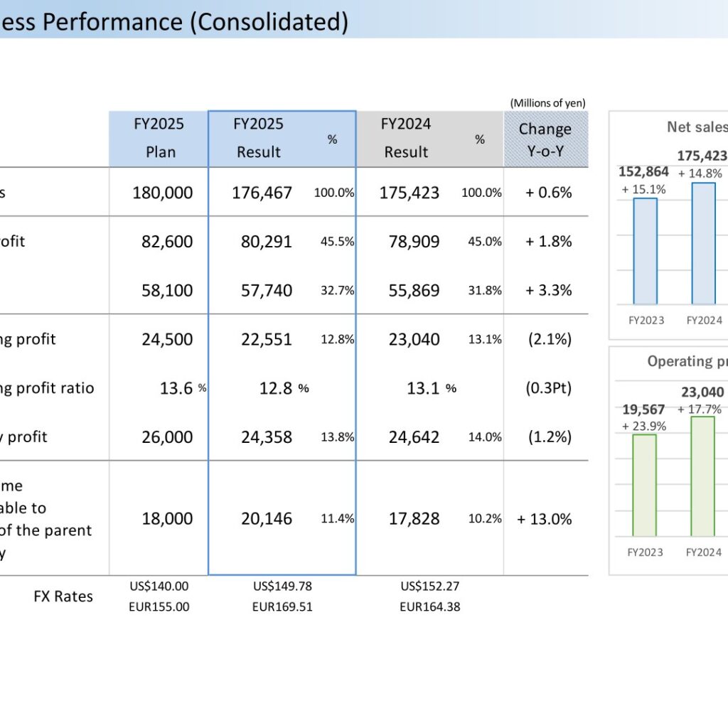Screen dimensions: 728x728
Task: Select the 19,567 bar label
Action: point(643,409)
